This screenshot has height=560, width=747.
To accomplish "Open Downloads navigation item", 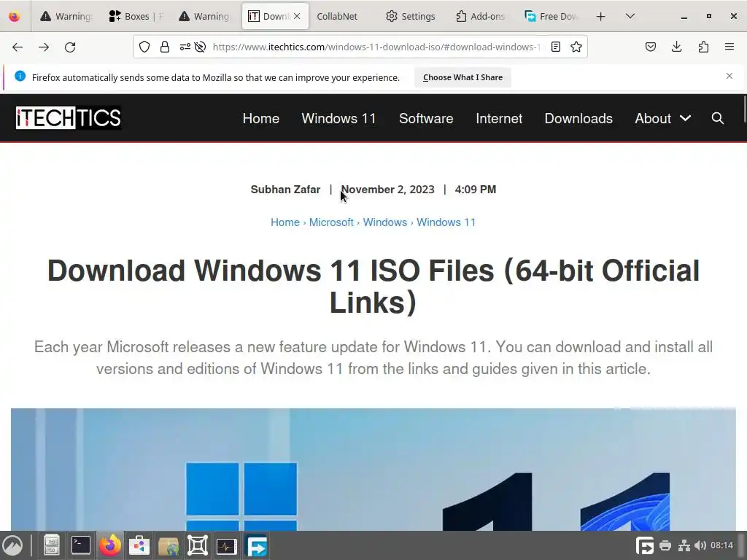I will [x=578, y=119].
